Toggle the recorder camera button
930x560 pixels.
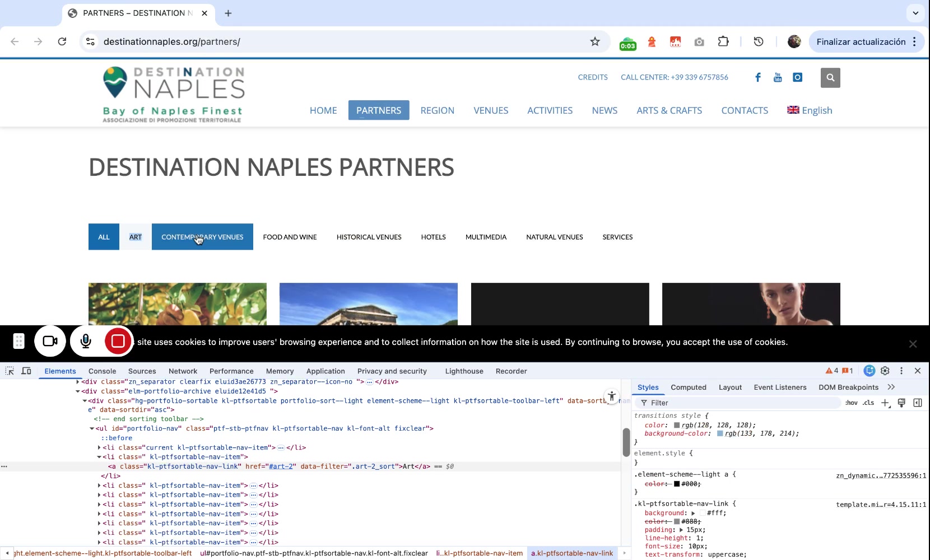(50, 341)
